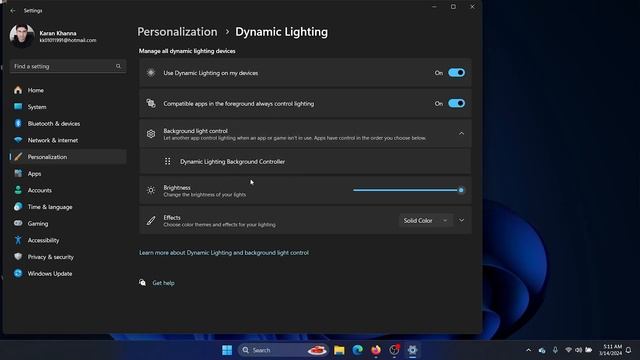Click the Effects pen icon
The width and height of the screenshot is (640, 360).
[x=151, y=220]
